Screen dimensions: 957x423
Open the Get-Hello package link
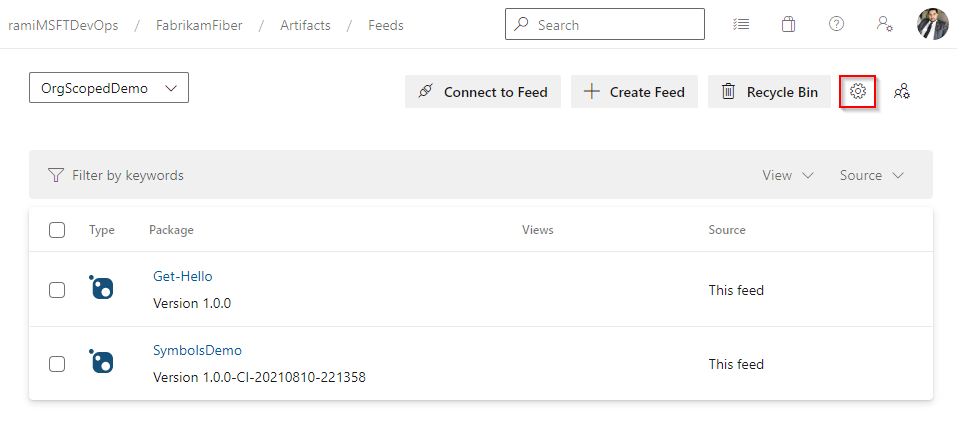[x=182, y=276]
